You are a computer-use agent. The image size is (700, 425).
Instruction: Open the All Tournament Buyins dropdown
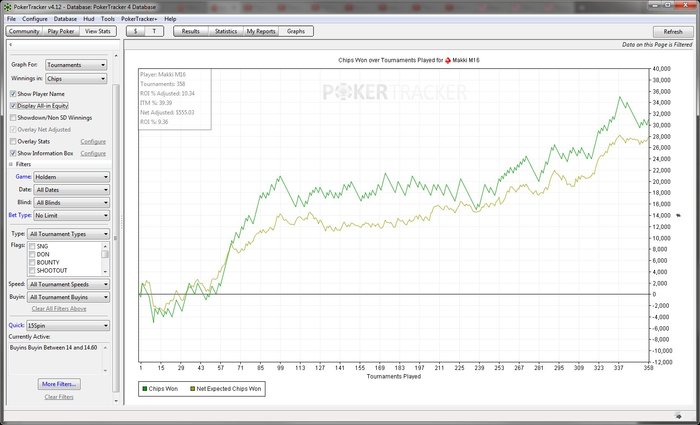coord(68,297)
